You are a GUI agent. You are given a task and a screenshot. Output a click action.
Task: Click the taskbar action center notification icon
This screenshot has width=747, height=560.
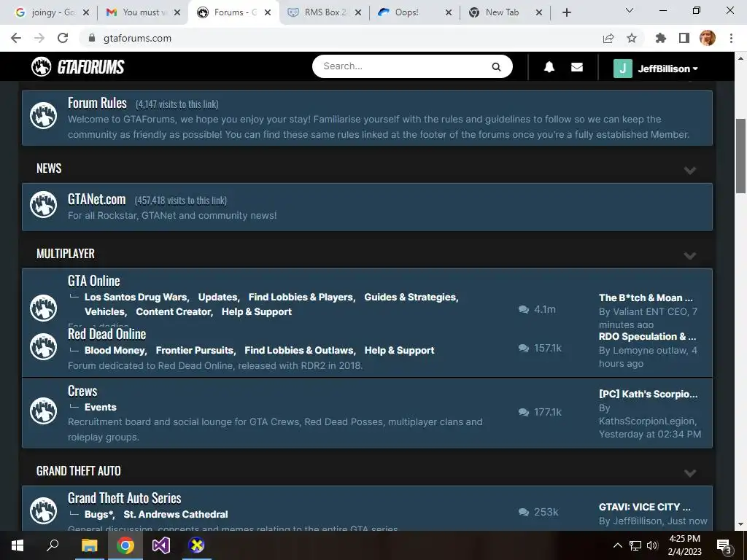tap(724, 546)
